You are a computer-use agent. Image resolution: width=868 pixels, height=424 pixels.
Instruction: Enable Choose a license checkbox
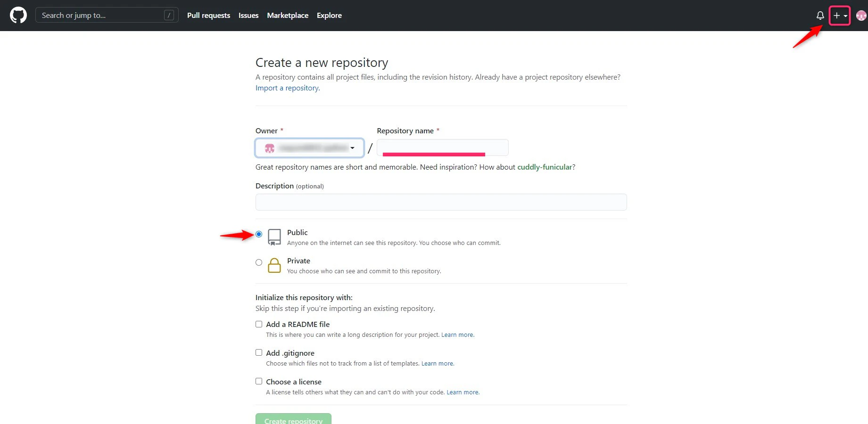(x=259, y=381)
